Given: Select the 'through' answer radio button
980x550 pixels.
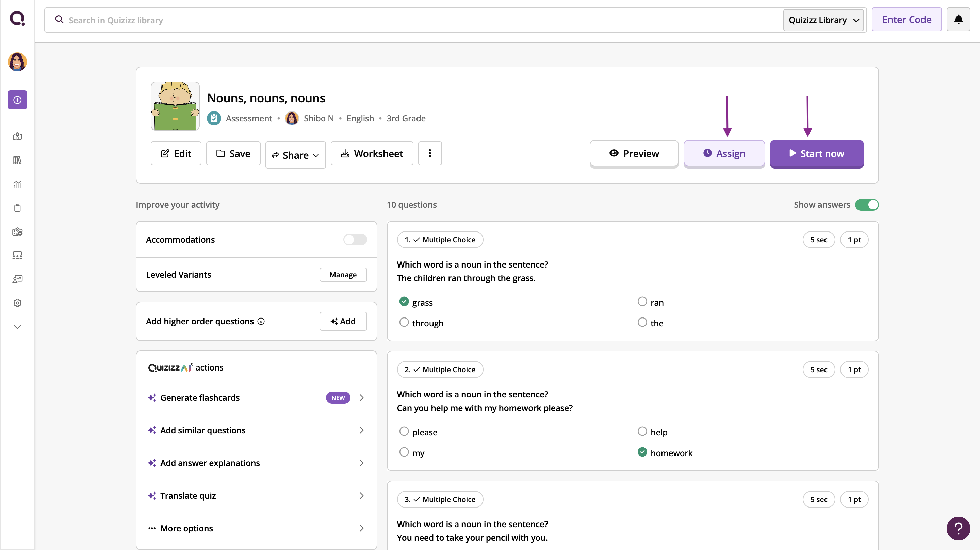Looking at the screenshot, I should click(404, 322).
